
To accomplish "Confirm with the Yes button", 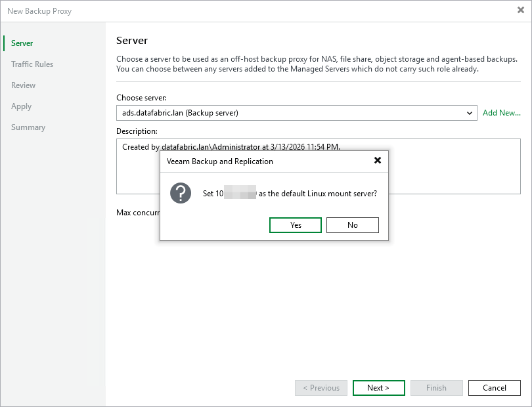I will click(x=295, y=225).
